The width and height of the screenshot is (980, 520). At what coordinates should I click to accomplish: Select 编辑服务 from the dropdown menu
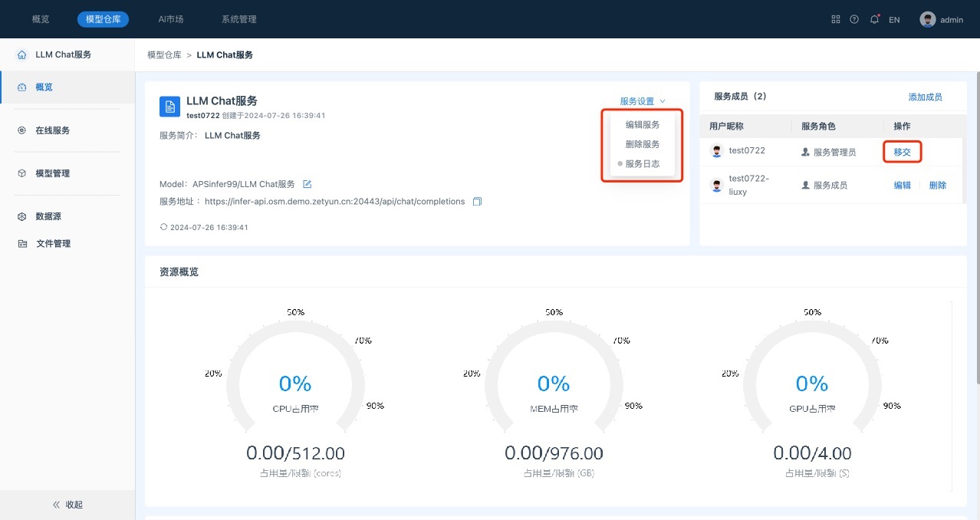coord(643,124)
